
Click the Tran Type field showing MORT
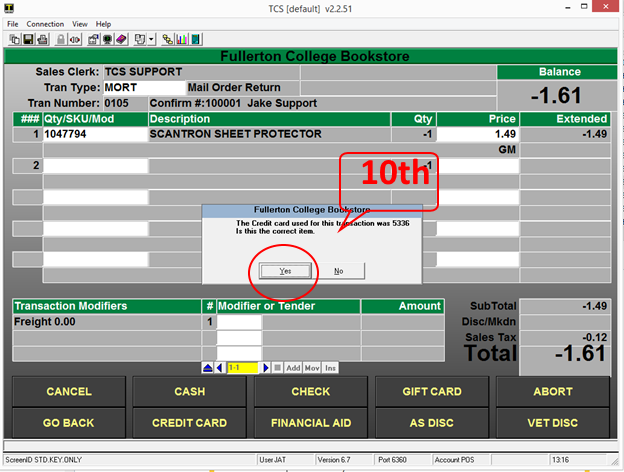pos(144,88)
